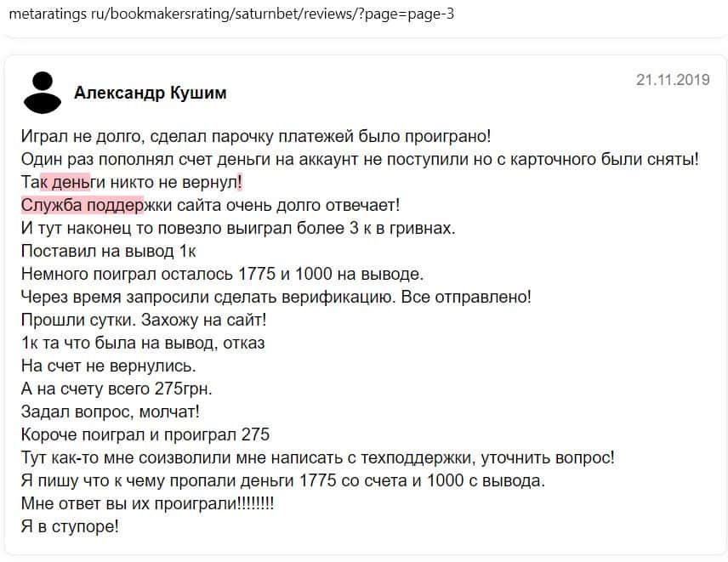The height and width of the screenshot is (562, 728).
Task: Open the Александр Кушим author profile name
Action: [x=151, y=93]
